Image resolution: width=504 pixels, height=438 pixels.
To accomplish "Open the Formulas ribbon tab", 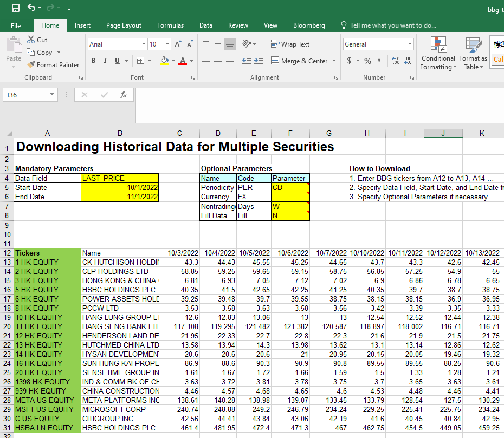I will [x=170, y=25].
